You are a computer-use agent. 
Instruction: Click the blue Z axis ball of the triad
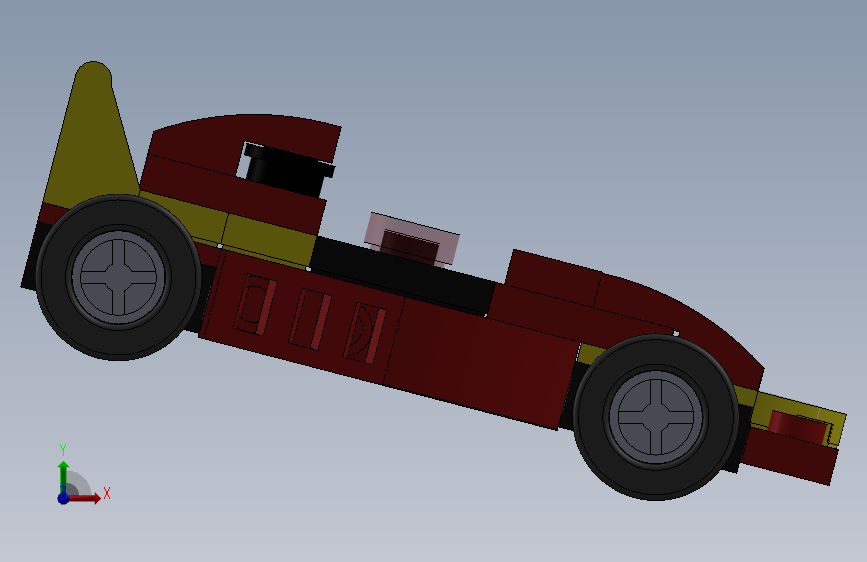click(x=63, y=498)
